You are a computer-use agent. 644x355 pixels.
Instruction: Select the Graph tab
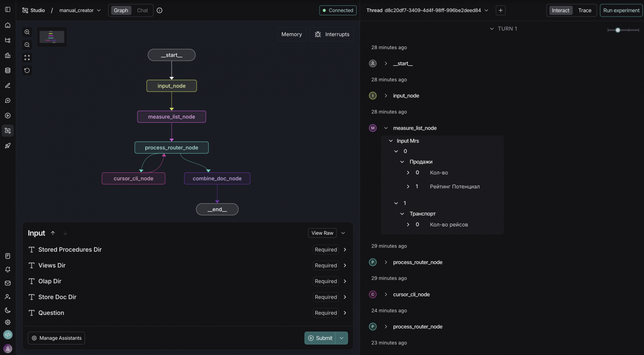121,10
